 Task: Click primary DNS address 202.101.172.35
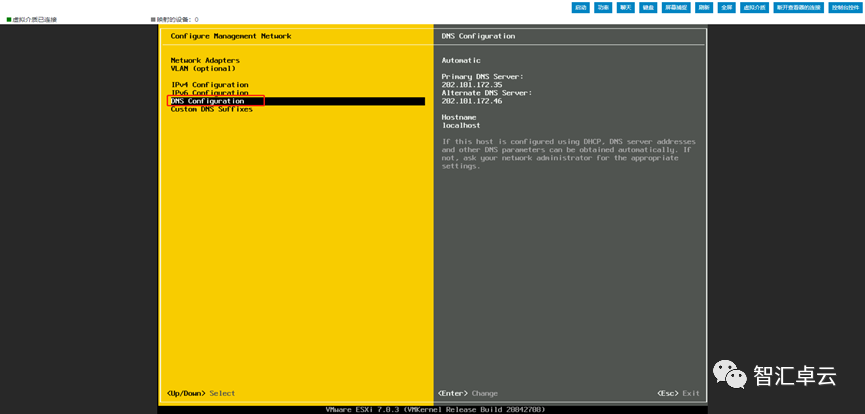(472, 85)
